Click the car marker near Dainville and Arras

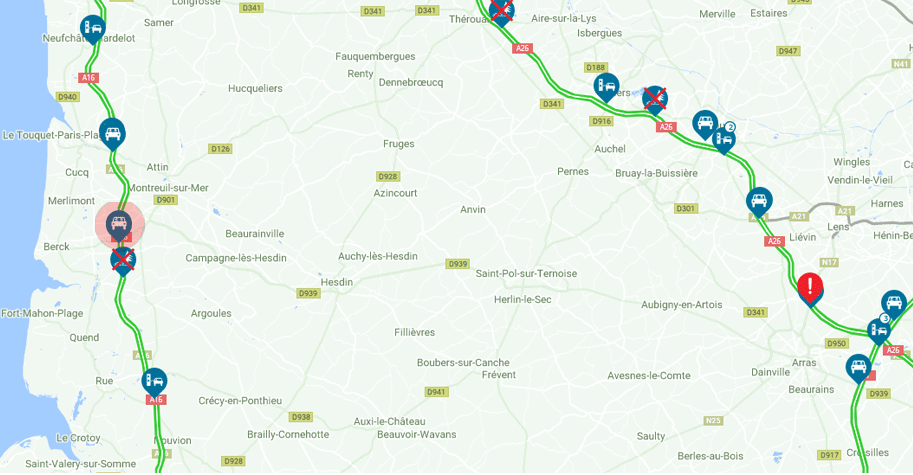[x=859, y=368]
